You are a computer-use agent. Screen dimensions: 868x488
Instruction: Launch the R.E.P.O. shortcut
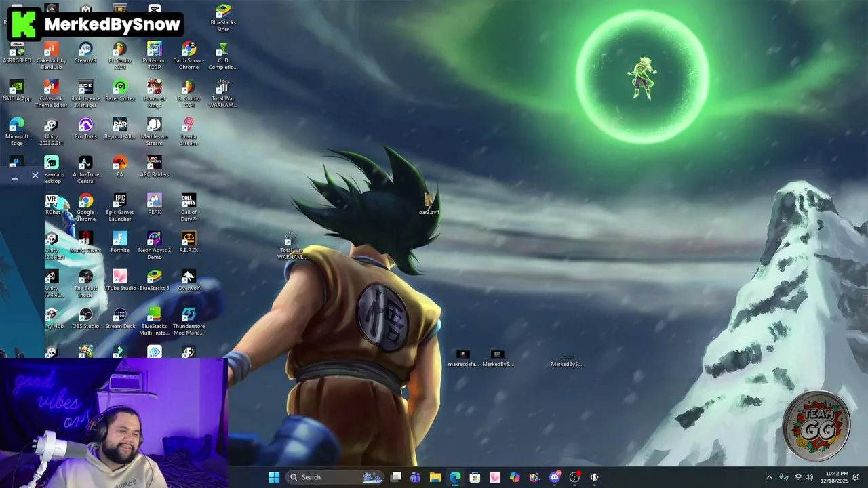pos(189,243)
